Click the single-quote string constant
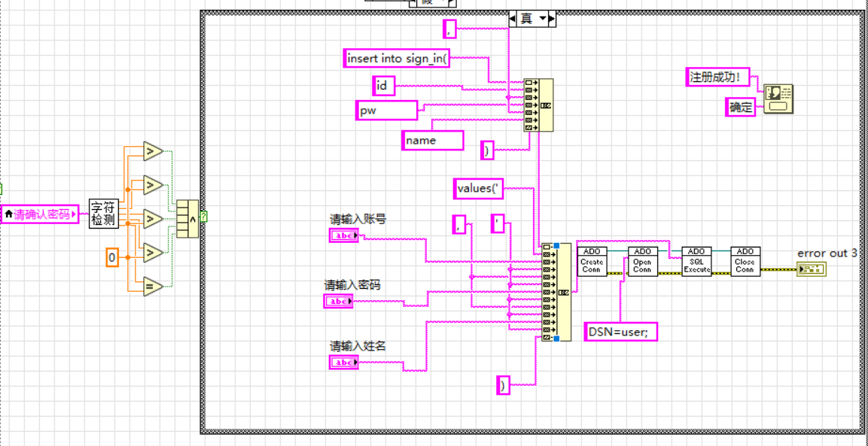This screenshot has width=868, height=446. 498,224
